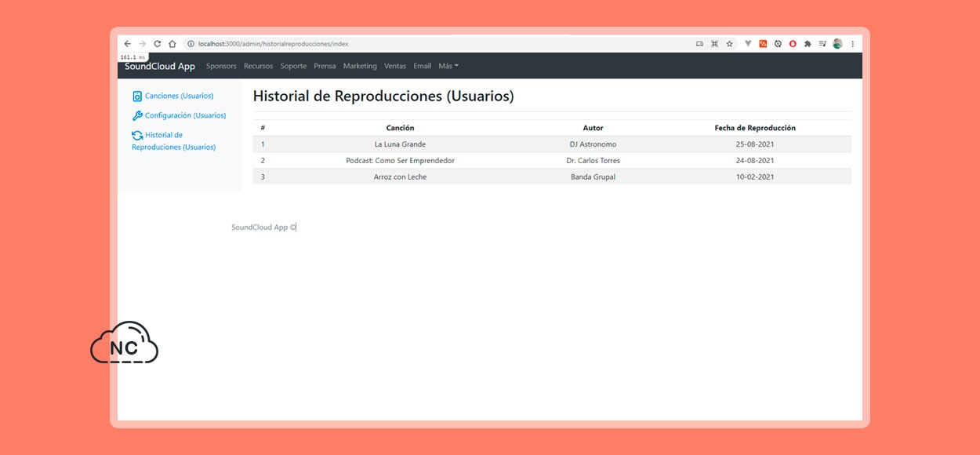Reload the page with the refresh icon
The height and width of the screenshot is (455, 980).
click(157, 44)
